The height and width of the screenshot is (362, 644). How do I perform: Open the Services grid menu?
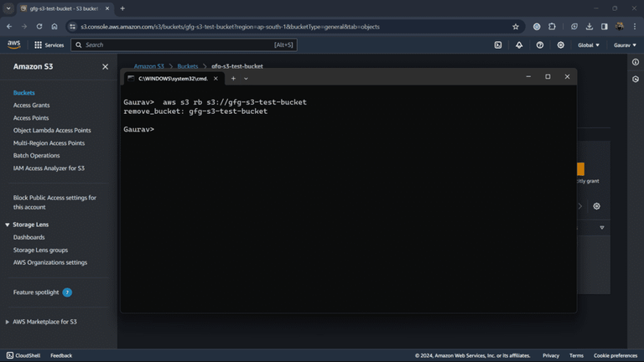coord(49,45)
